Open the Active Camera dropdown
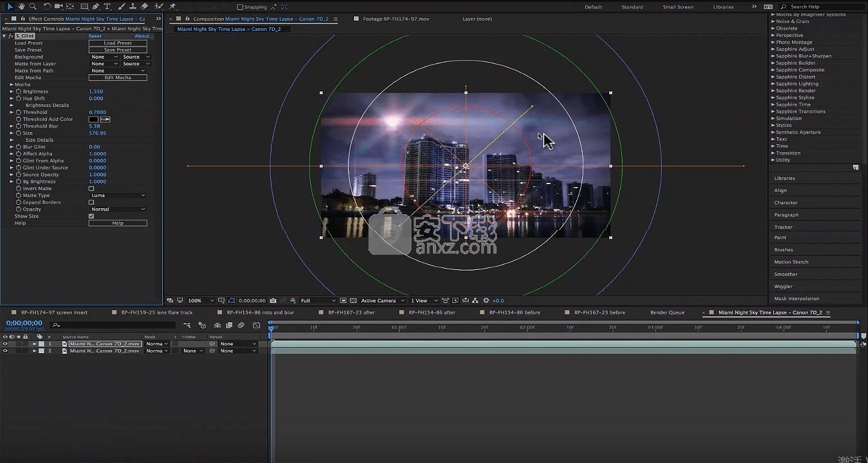Viewport: 868px width, 463px height. tap(382, 301)
